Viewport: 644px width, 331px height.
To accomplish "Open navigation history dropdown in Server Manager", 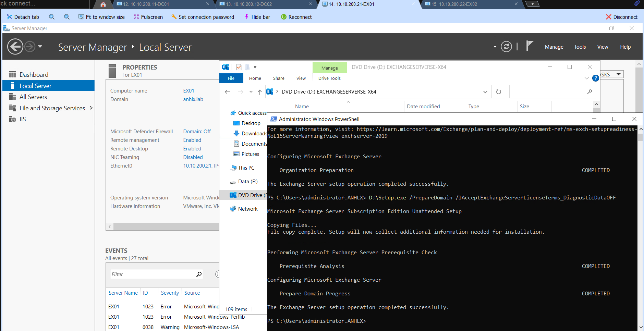I will (40, 46).
